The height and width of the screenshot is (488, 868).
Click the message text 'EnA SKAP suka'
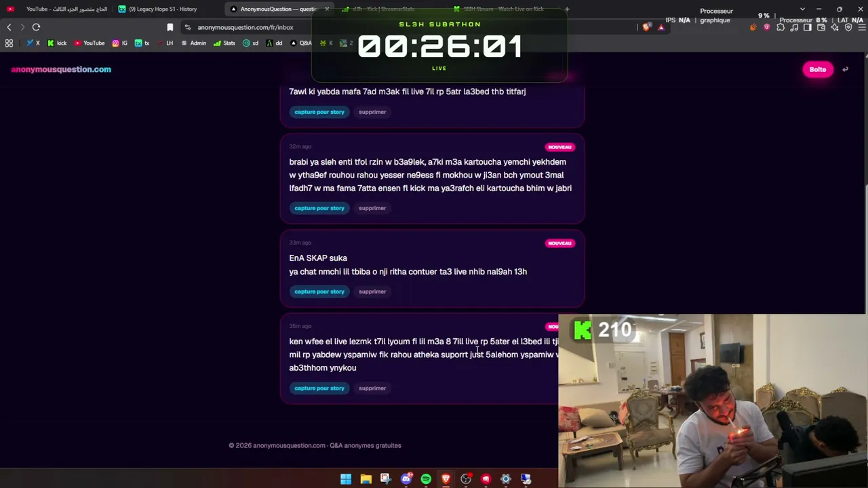pos(318,258)
